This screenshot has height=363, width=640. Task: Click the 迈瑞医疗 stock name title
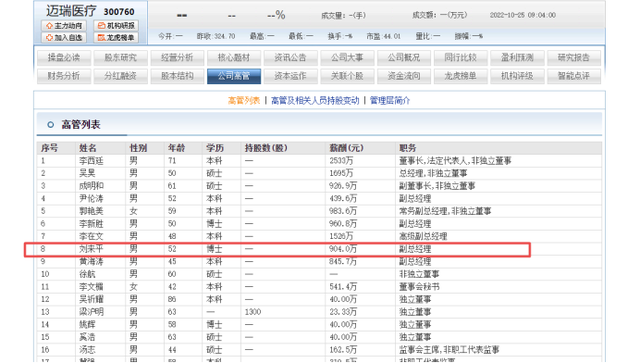[71, 11]
